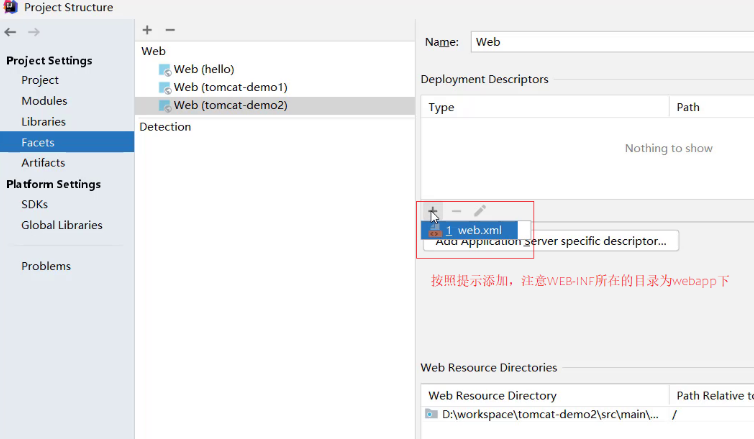Screen dimensions: 754x439
Task: Click the Path Relative column header
Action: pyautogui.click(x=712, y=395)
